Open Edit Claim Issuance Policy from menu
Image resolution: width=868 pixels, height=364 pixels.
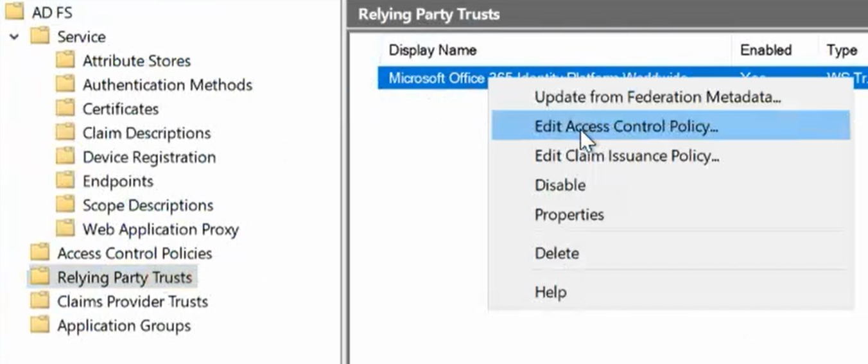pyautogui.click(x=627, y=156)
